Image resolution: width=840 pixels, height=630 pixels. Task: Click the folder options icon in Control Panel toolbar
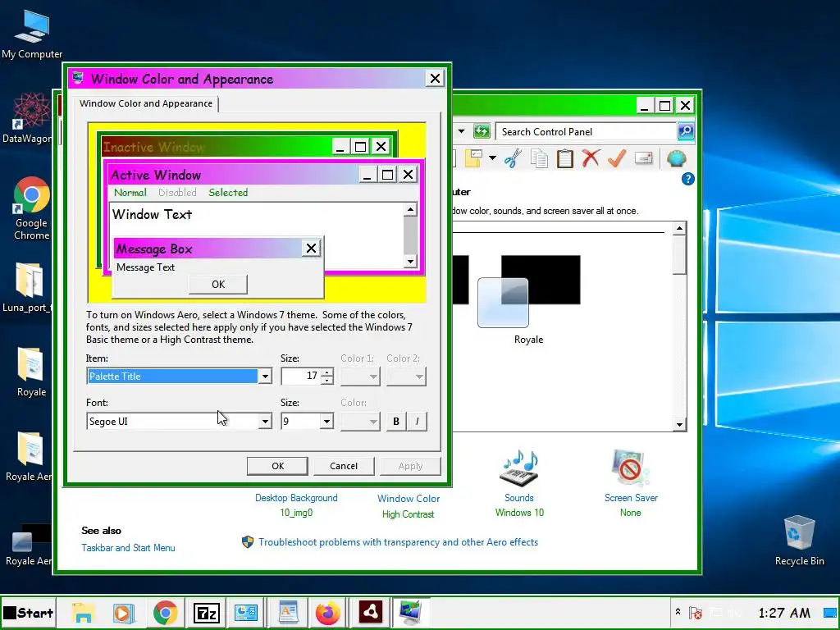coord(473,158)
